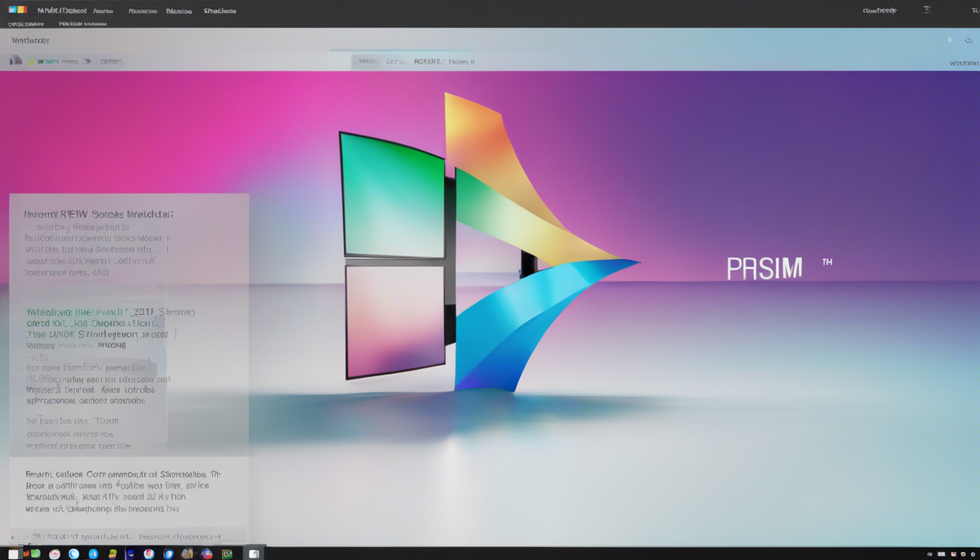Select the green status icon on the toolbar

(42, 60)
